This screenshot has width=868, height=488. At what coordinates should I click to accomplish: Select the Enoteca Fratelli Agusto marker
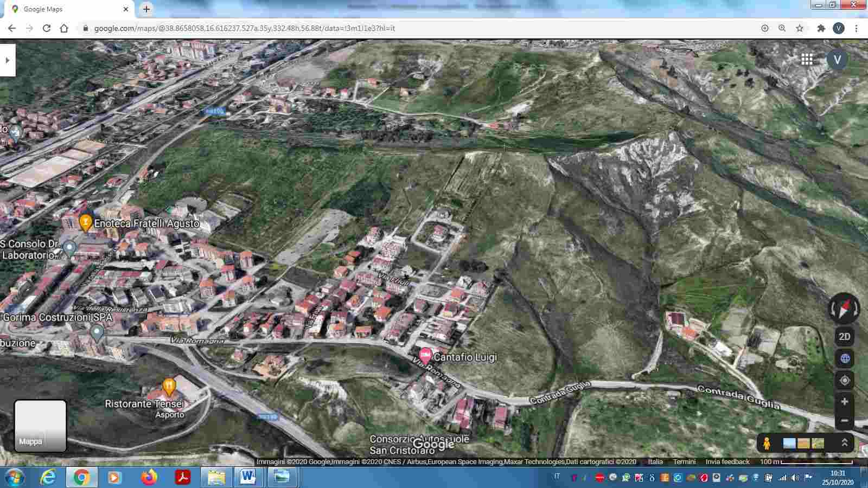coord(85,222)
